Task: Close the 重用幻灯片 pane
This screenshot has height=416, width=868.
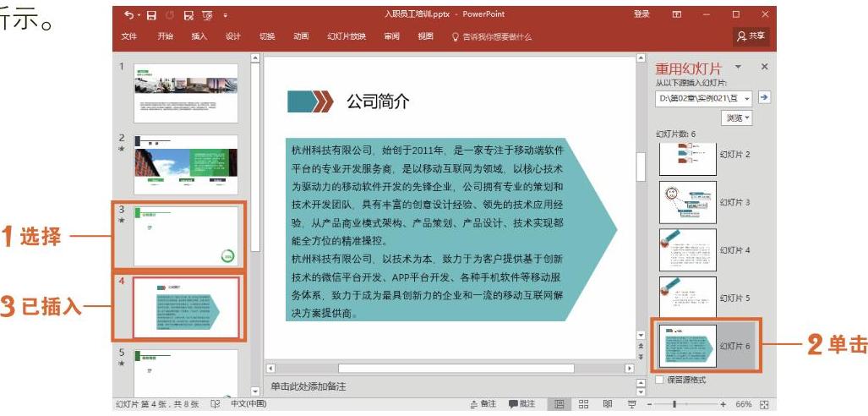Action: tap(765, 67)
